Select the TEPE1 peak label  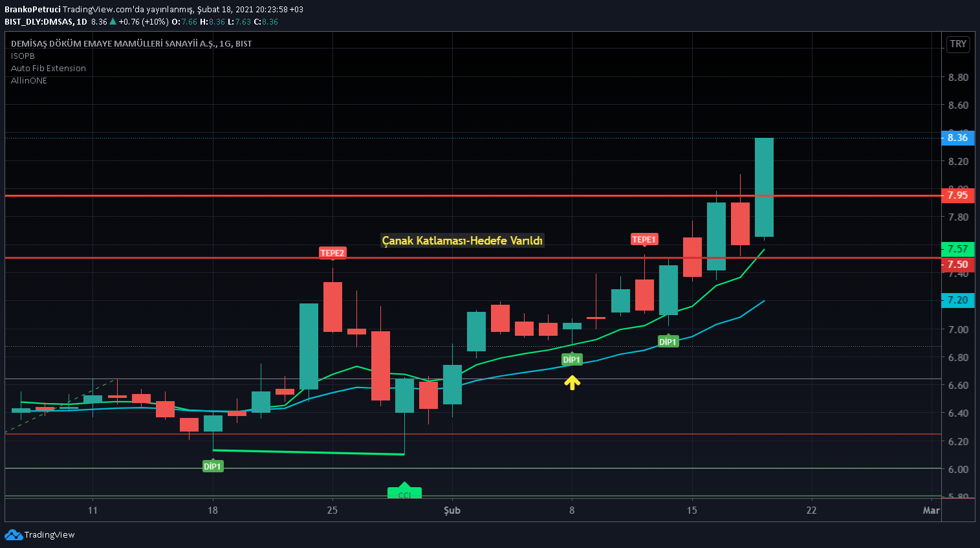644,239
